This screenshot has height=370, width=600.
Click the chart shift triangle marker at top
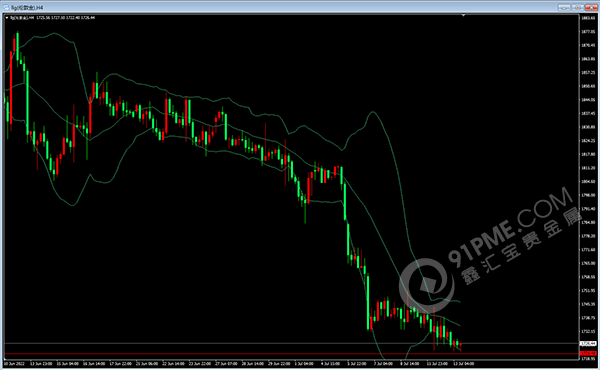[x=463, y=16]
